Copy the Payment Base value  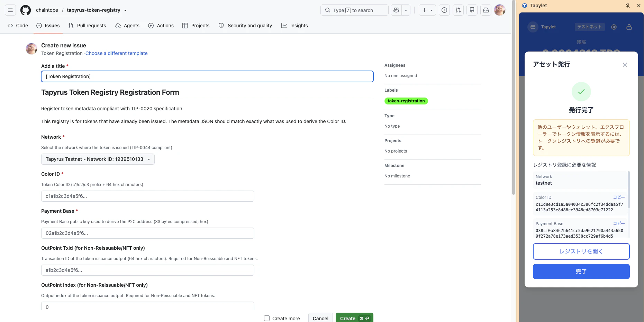(x=619, y=223)
